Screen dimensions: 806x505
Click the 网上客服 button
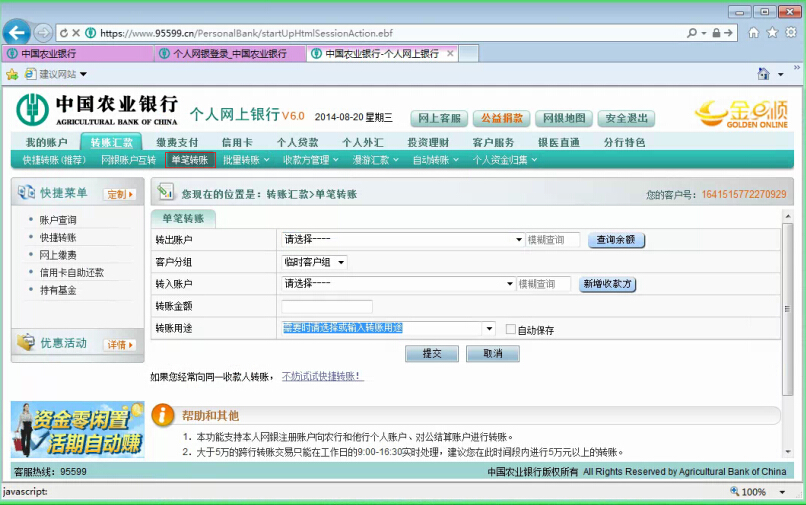click(439, 118)
